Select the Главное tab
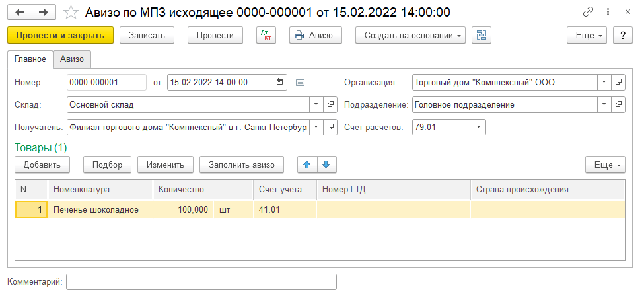This screenshot has width=644, height=296. [30, 59]
